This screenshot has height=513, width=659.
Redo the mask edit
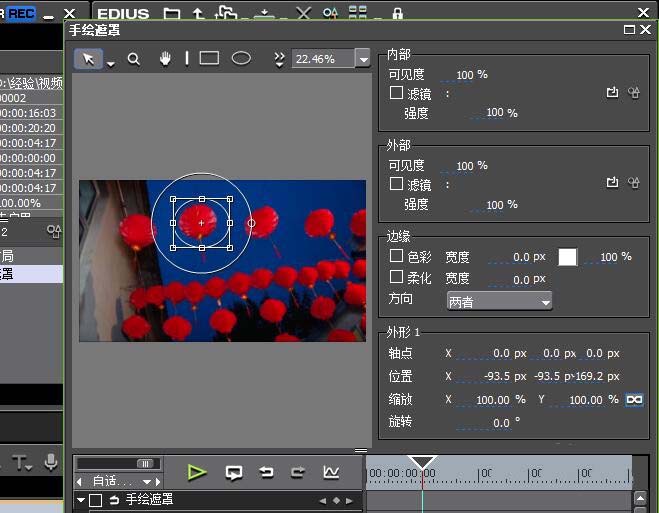coord(298,472)
